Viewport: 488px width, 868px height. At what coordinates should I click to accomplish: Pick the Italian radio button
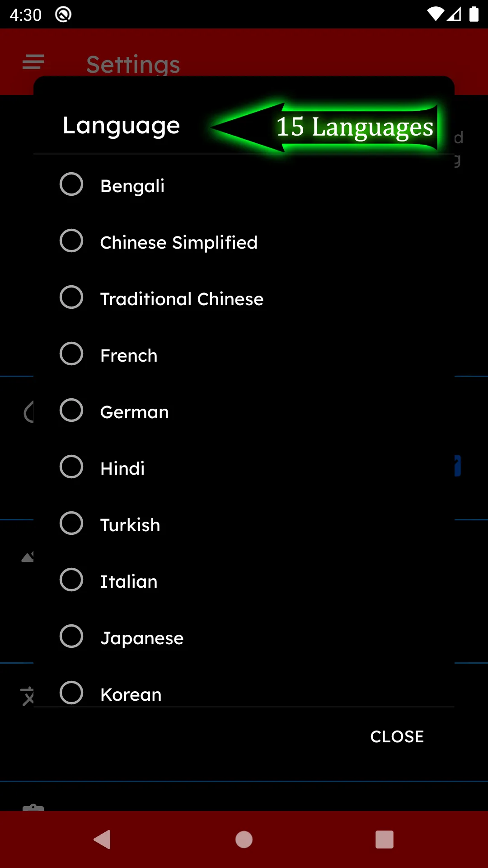pos(71,580)
